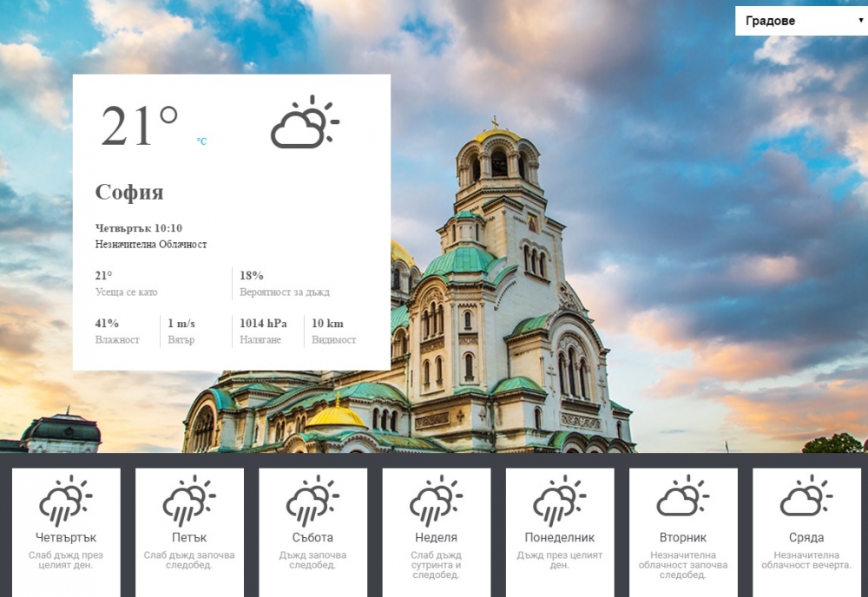Open the Събота forecast description text
This screenshot has width=868, height=597.
(x=312, y=560)
